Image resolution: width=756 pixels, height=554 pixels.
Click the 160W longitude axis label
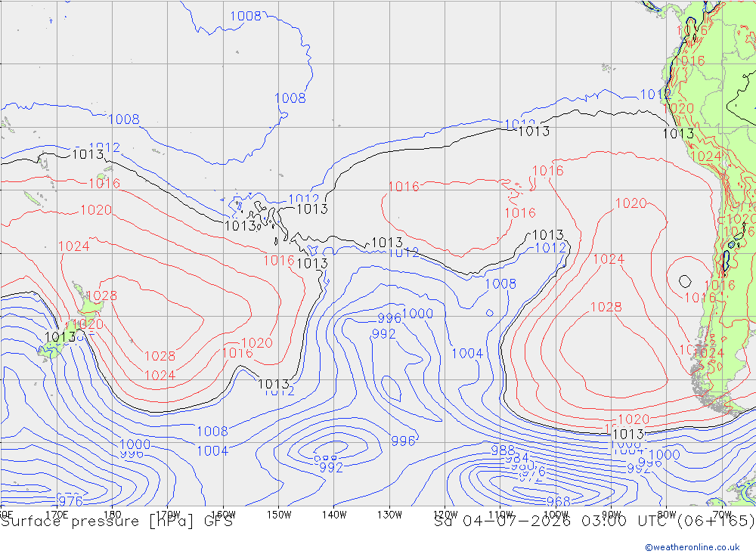click(x=223, y=515)
